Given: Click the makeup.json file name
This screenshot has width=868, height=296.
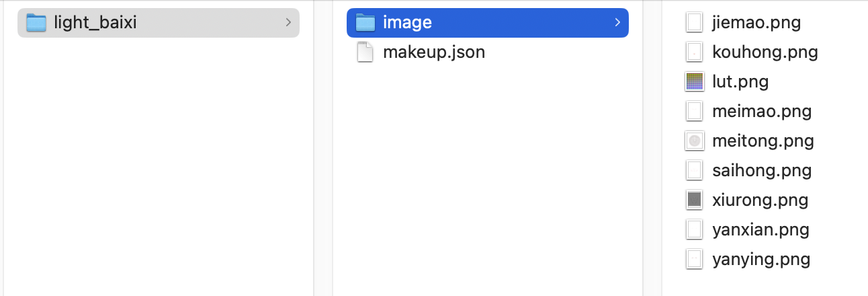Looking at the screenshot, I should pyautogui.click(x=434, y=52).
